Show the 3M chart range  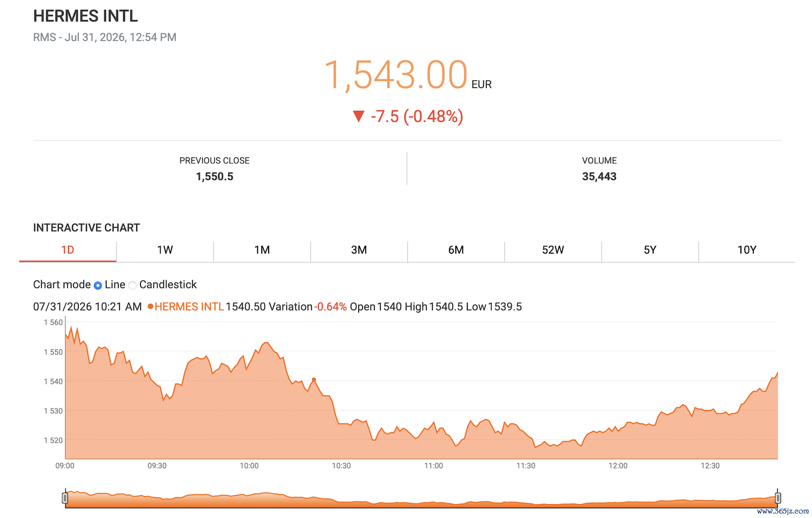[359, 250]
